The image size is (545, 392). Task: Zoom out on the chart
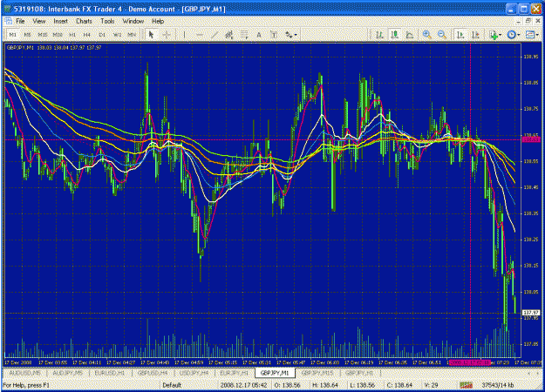tap(442, 34)
